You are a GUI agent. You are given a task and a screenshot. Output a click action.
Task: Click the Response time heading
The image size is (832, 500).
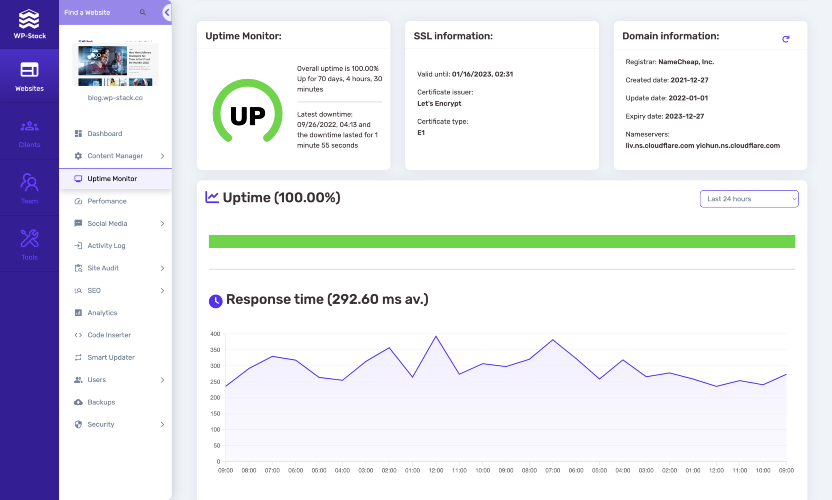pyautogui.click(x=327, y=299)
